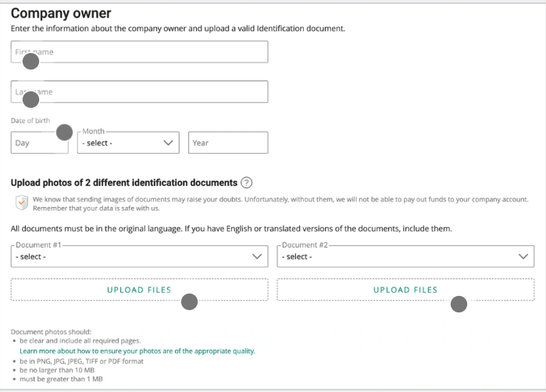
Task: Open the Document #1 dropdown
Action: (x=139, y=257)
